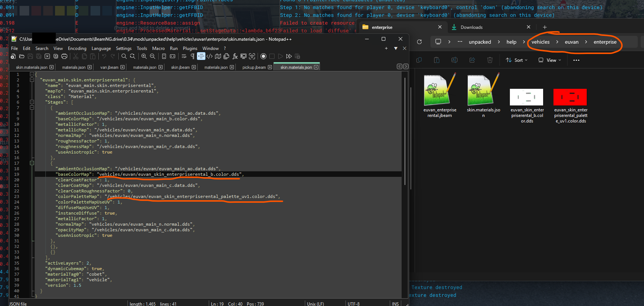Click the plus button in Notepad++ menu bar
The width and height of the screenshot is (644, 306).
386,48
